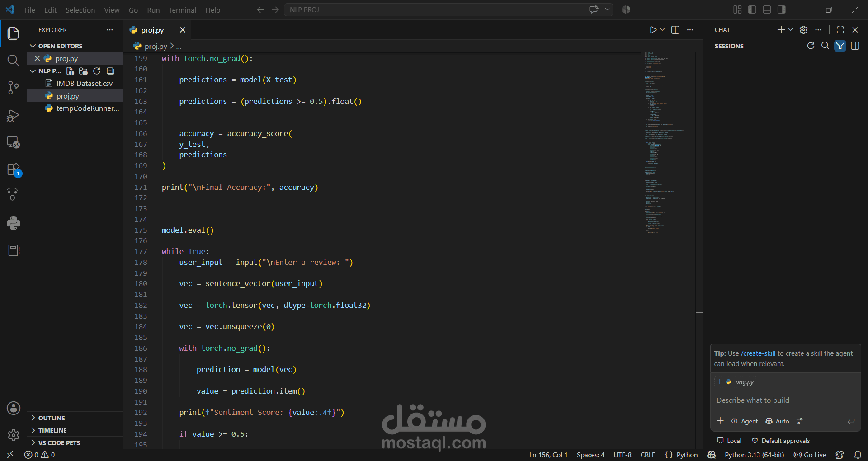Open the chat title bar dropdown arrow
Viewport: 868px width, 461px height.
coord(608,9)
